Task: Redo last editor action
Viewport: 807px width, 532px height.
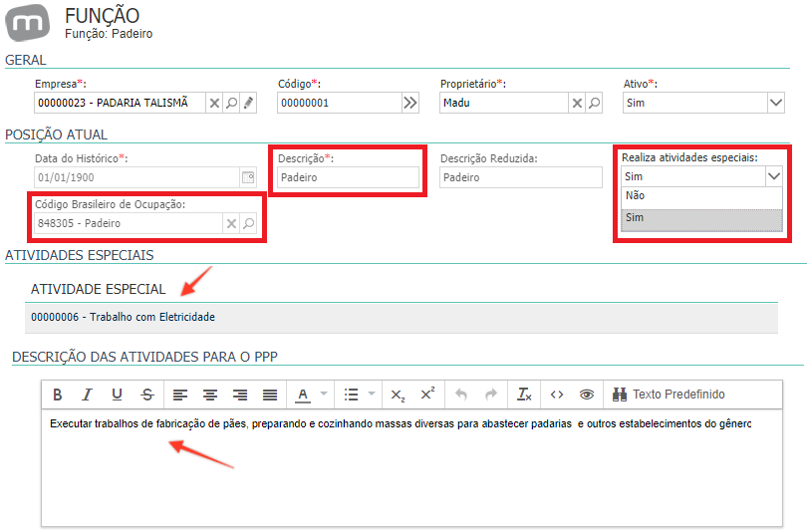Action: [491, 395]
